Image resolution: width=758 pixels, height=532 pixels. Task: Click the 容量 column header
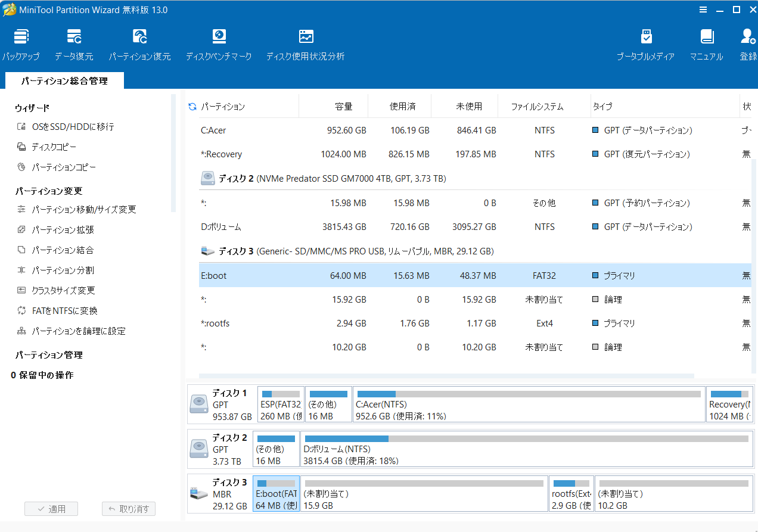(x=343, y=107)
